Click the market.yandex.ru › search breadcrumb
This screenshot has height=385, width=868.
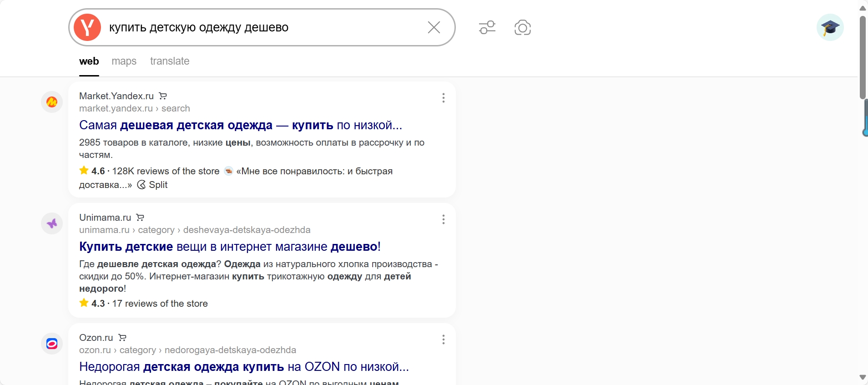click(x=135, y=108)
